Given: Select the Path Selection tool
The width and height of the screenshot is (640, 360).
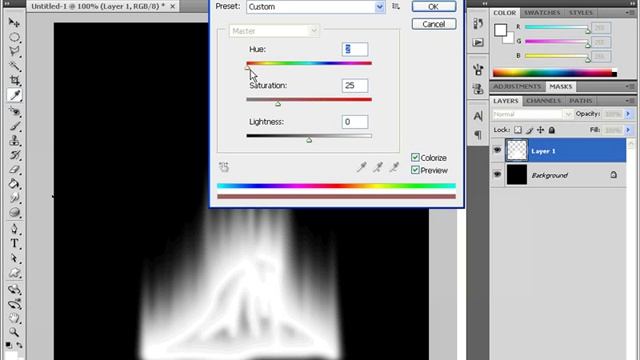Looking at the screenshot, I should pos(14,258).
